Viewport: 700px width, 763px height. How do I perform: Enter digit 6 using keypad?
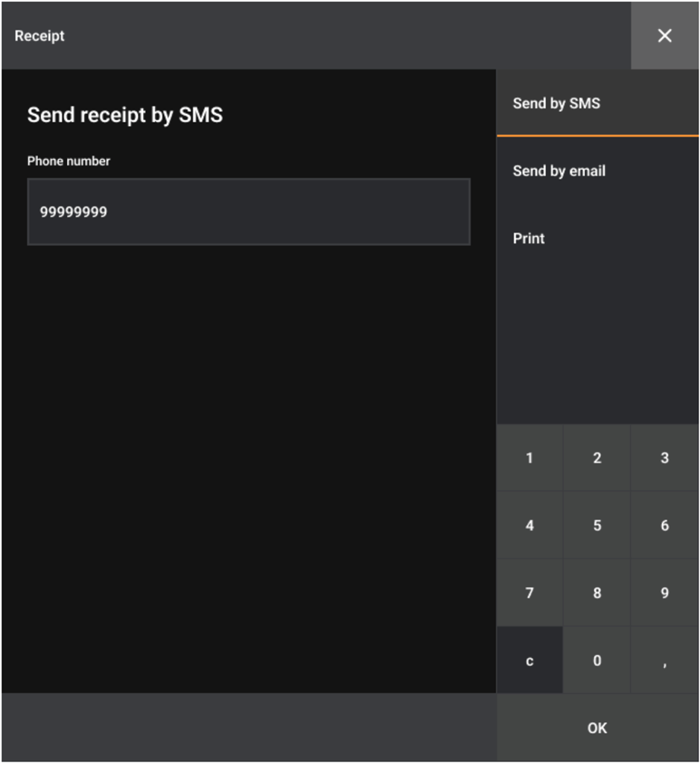click(664, 525)
